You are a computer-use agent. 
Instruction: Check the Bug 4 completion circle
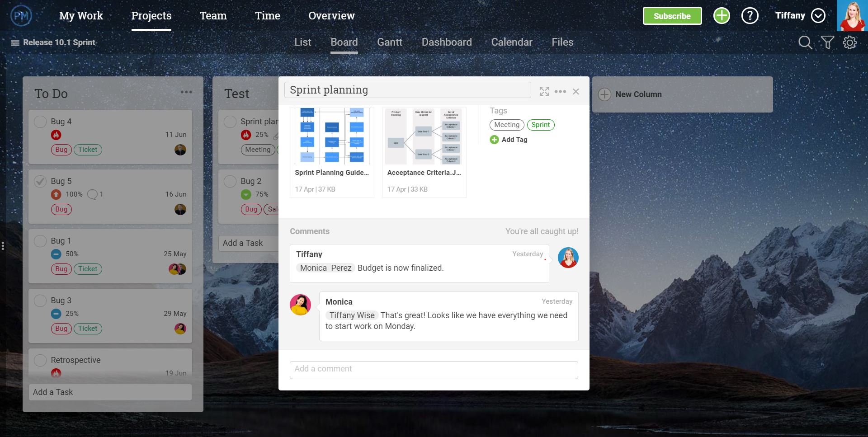pos(40,121)
